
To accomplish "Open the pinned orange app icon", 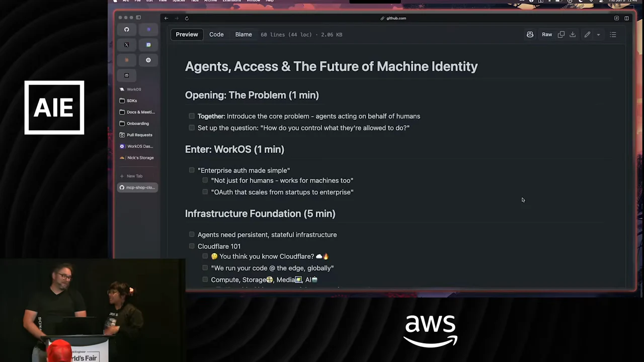I will pos(127,60).
